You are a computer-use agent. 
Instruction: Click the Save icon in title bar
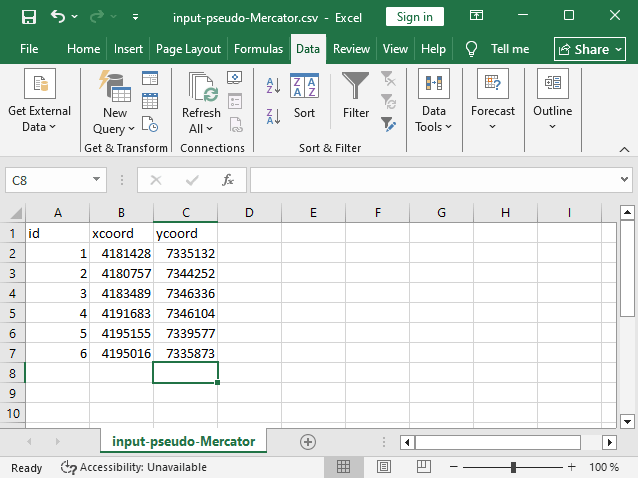point(29,17)
